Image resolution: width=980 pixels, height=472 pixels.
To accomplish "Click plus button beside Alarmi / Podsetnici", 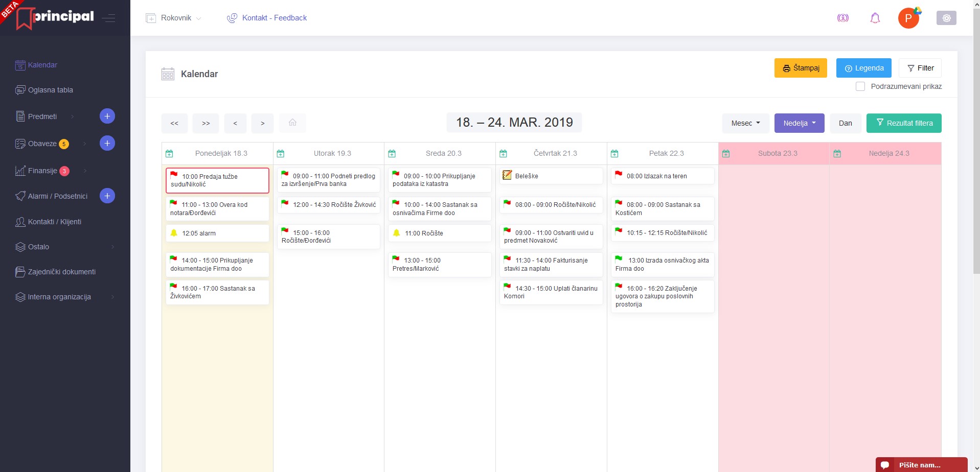I will pos(107,196).
